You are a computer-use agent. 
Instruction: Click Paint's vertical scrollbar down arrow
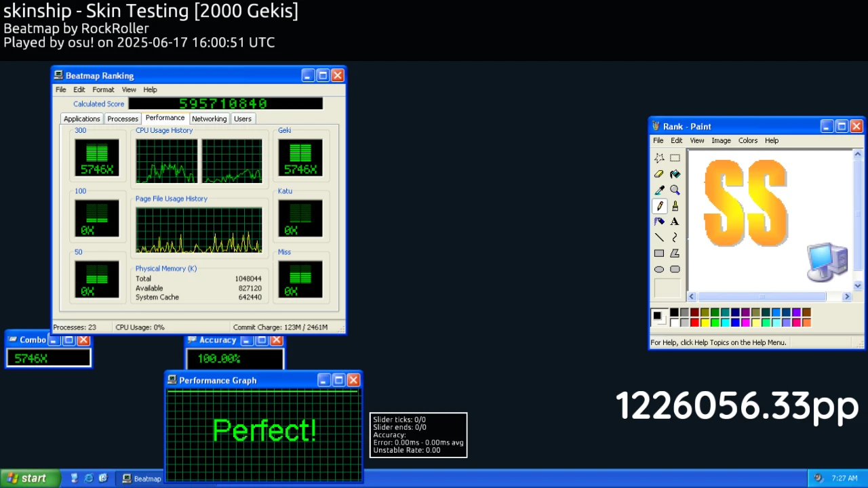click(857, 286)
